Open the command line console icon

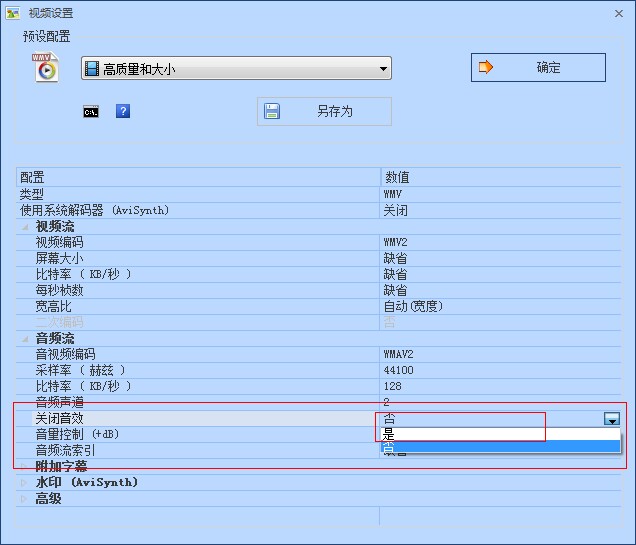point(91,112)
